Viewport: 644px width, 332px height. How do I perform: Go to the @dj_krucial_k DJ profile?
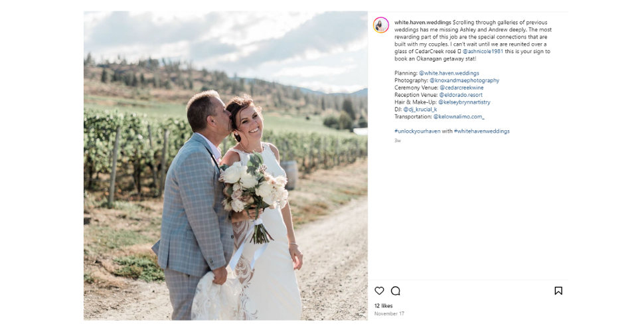coord(420,110)
